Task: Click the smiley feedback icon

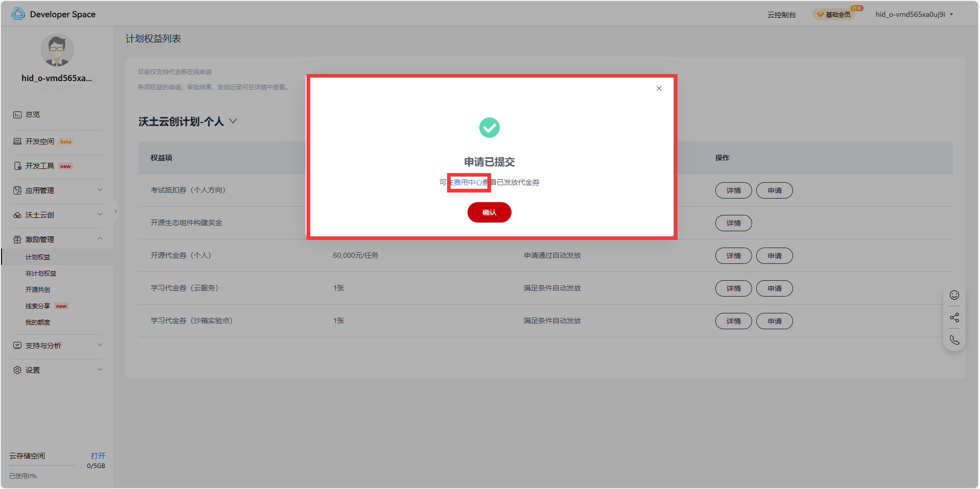Action: [954, 295]
